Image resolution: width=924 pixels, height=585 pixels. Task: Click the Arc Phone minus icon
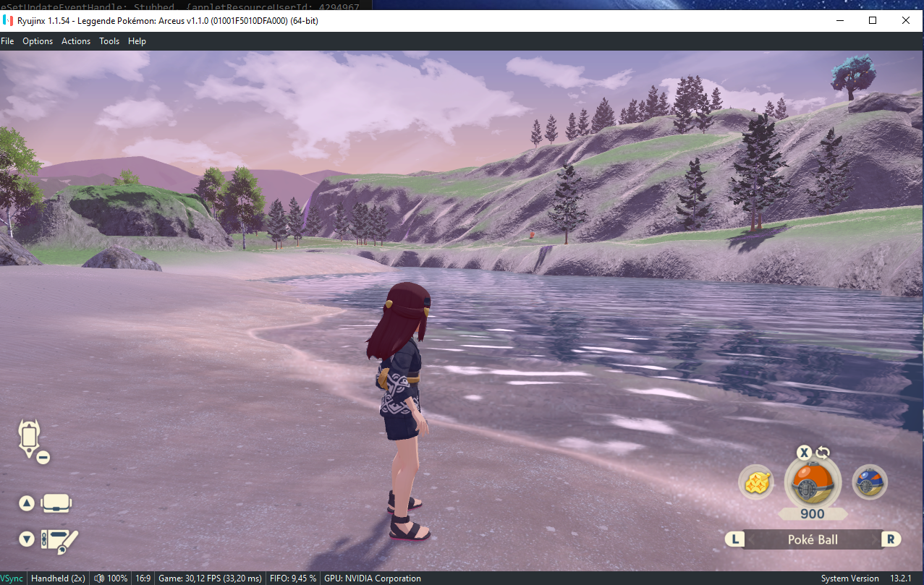(43, 457)
